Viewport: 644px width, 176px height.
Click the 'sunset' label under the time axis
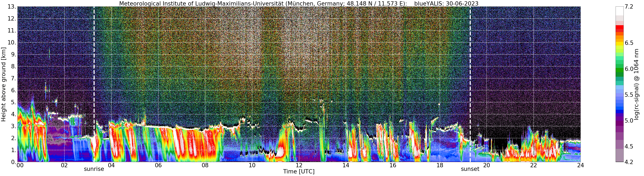(470, 169)
